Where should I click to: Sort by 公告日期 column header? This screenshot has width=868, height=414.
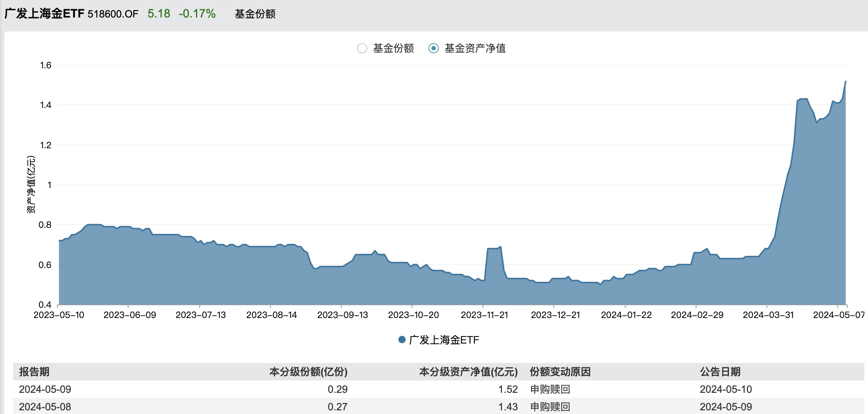point(720,372)
